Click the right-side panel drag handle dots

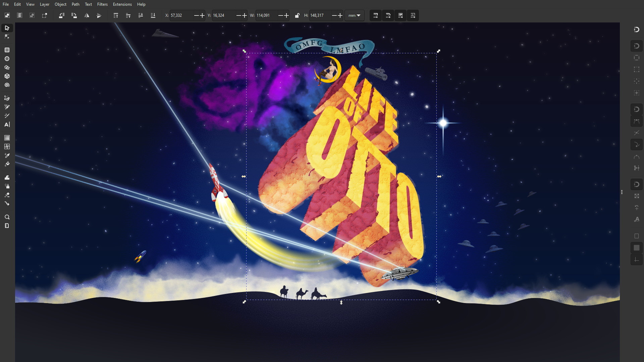[622, 192]
